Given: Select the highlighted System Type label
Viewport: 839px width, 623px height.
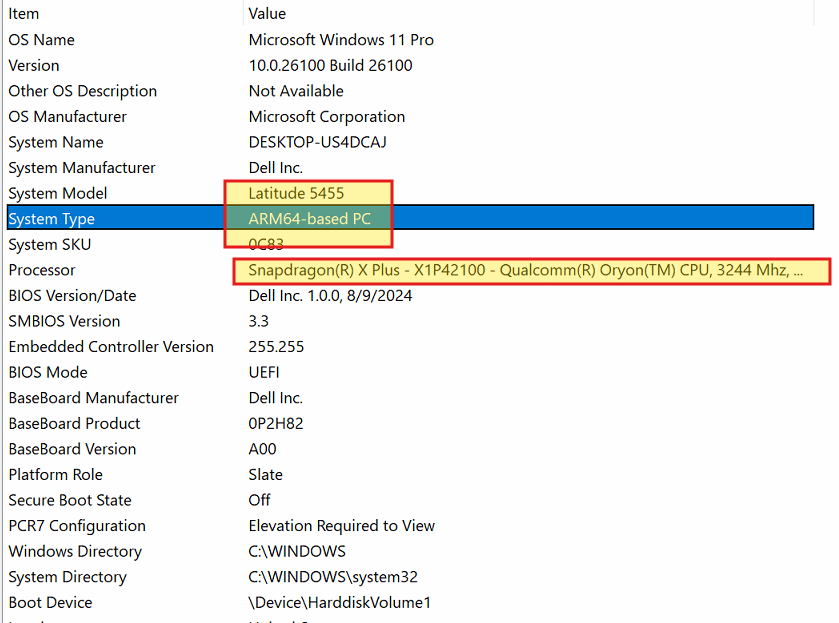Looking at the screenshot, I should [51, 219].
